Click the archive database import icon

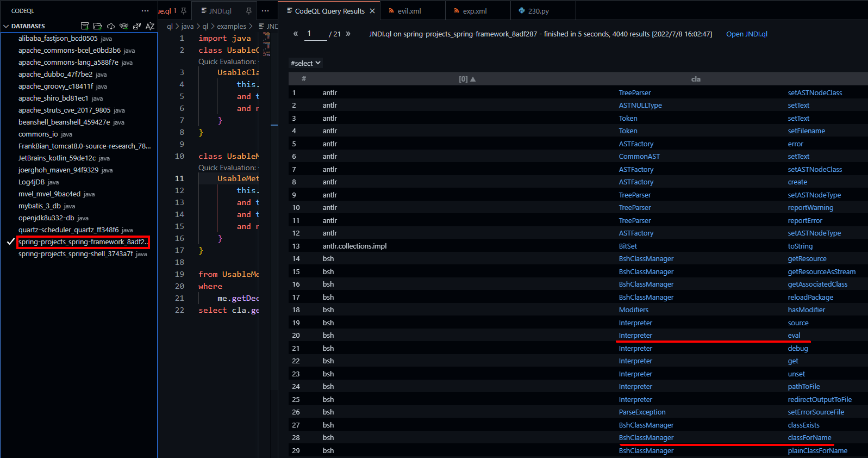84,26
